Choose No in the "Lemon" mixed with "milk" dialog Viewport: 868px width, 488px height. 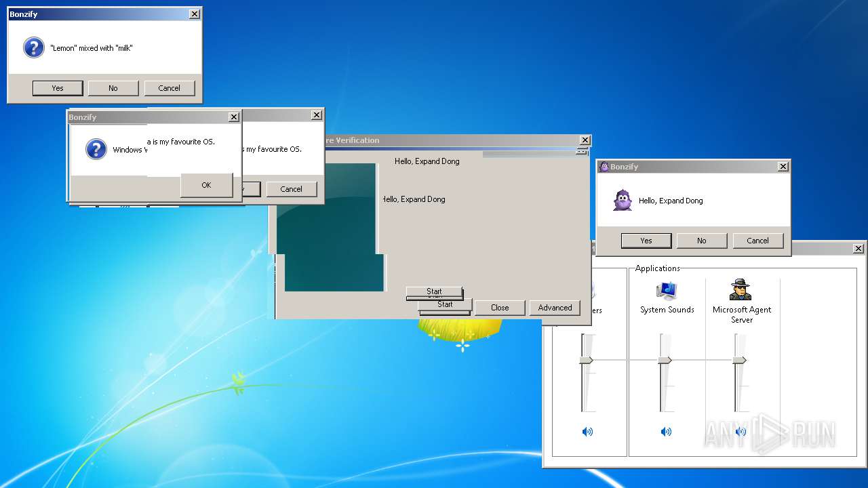point(113,88)
